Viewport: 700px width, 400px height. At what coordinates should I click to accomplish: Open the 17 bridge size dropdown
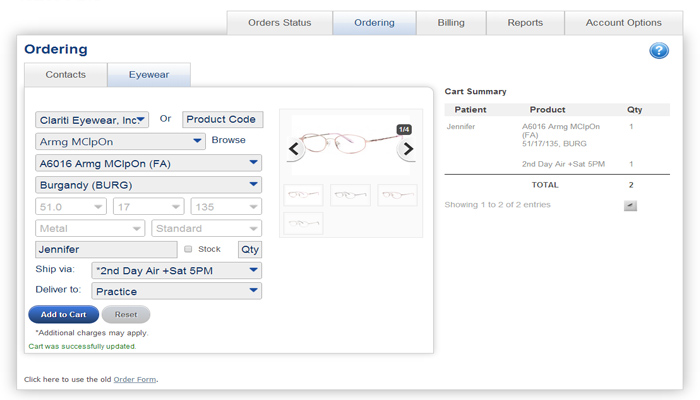pyautogui.click(x=148, y=207)
